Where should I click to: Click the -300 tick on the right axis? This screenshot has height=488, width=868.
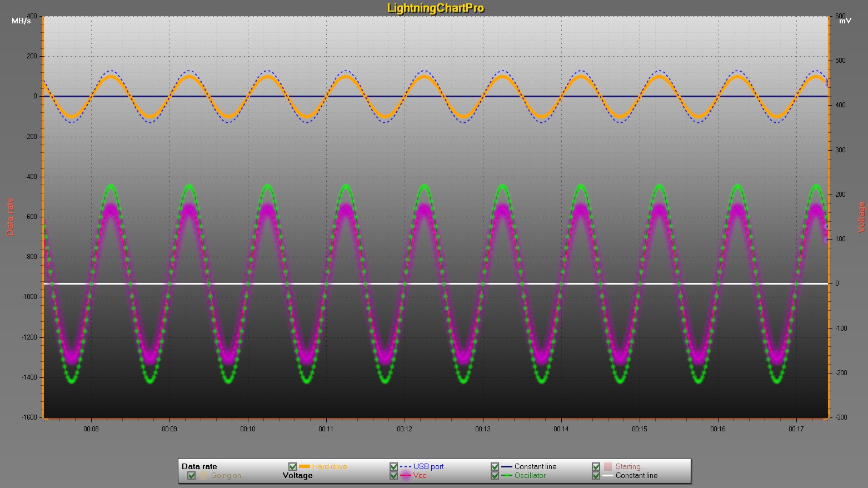[841, 417]
